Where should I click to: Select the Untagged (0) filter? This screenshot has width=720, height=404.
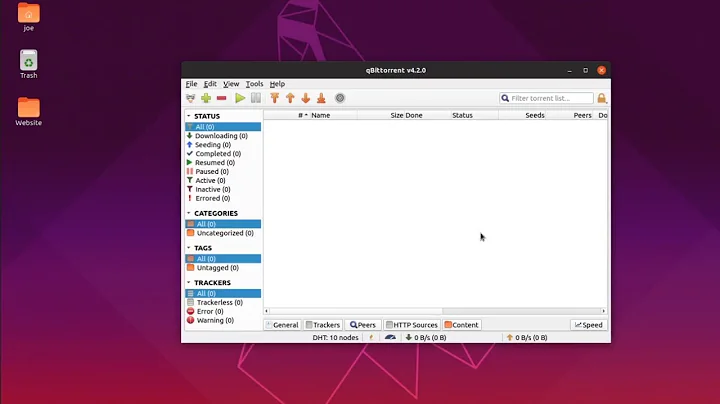[223, 268]
